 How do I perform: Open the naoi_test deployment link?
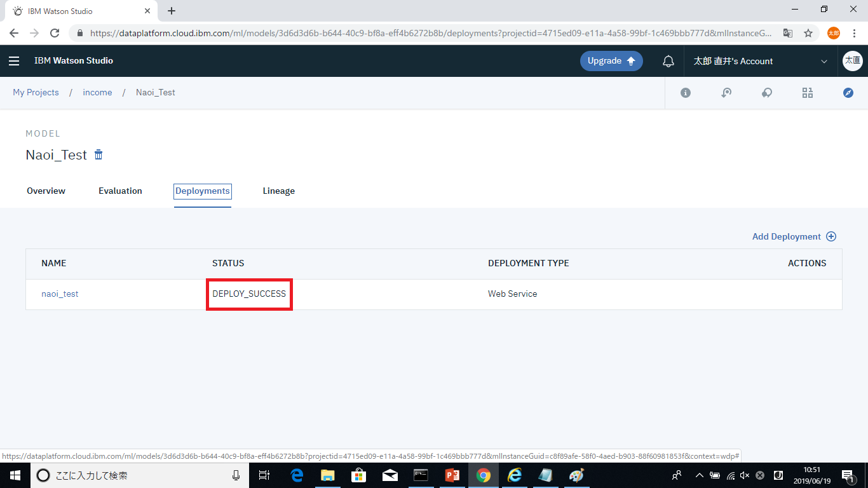click(60, 294)
